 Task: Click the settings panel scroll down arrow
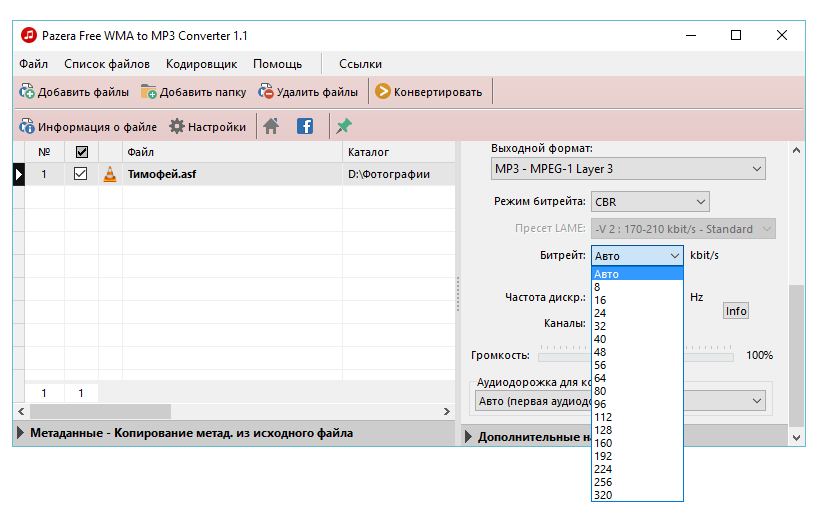coord(796,438)
